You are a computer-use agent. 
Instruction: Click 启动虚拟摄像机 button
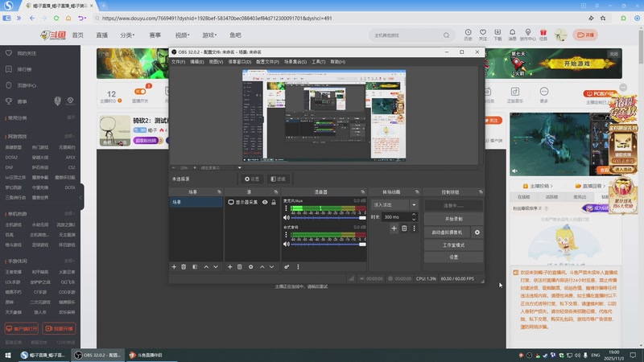(x=447, y=232)
